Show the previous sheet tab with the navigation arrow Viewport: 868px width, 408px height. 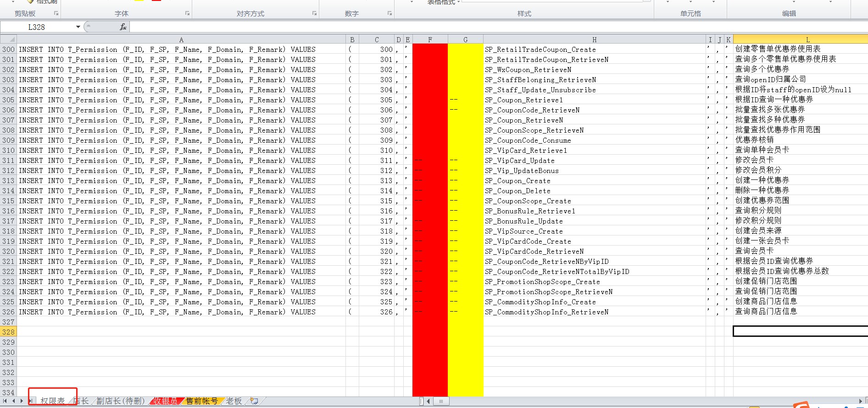pos(13,401)
